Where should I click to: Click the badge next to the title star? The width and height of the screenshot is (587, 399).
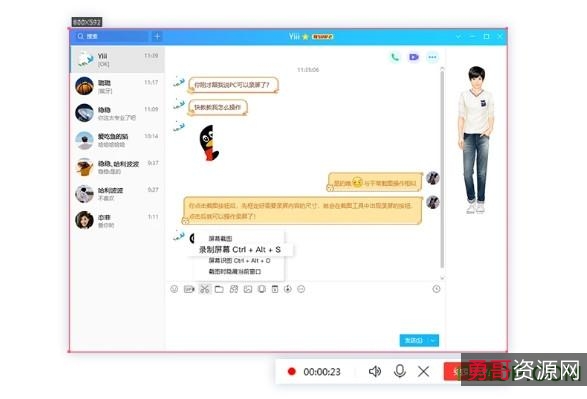pos(322,37)
